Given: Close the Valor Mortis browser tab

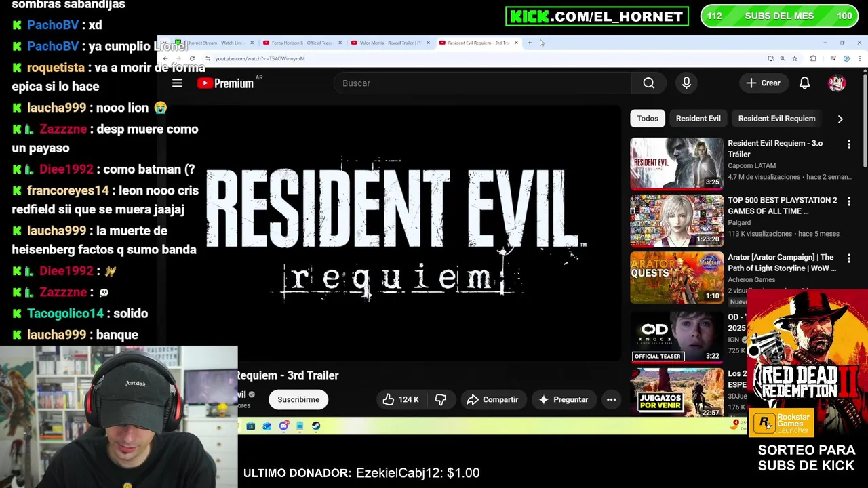Looking at the screenshot, I should 428,43.
